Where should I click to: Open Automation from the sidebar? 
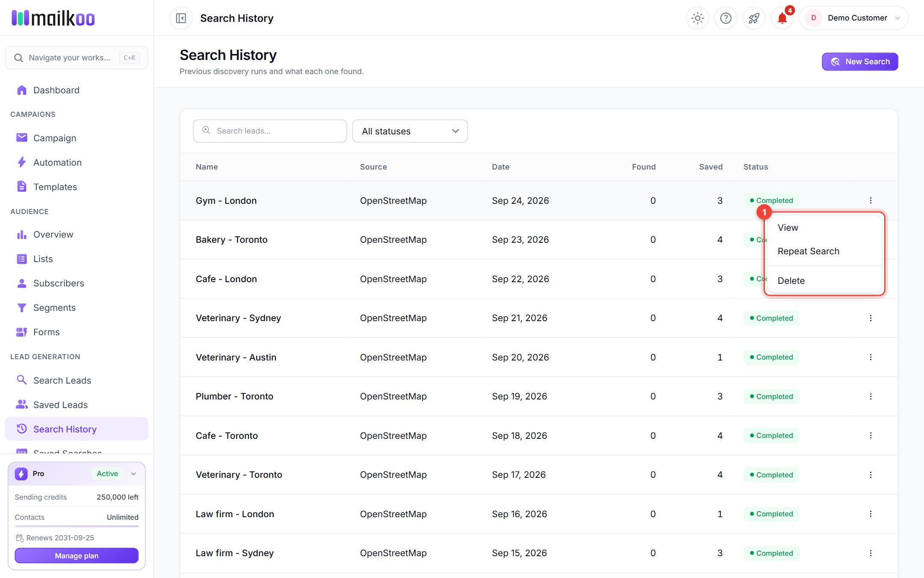pos(77,162)
